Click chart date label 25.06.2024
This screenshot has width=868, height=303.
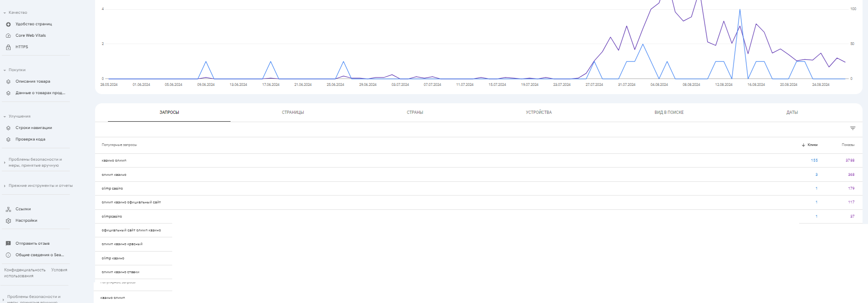[x=335, y=85]
